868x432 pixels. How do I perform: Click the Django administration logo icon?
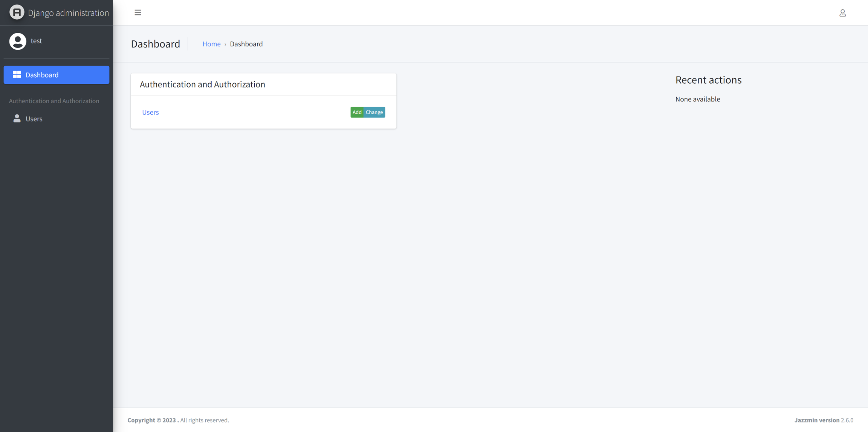pyautogui.click(x=17, y=12)
